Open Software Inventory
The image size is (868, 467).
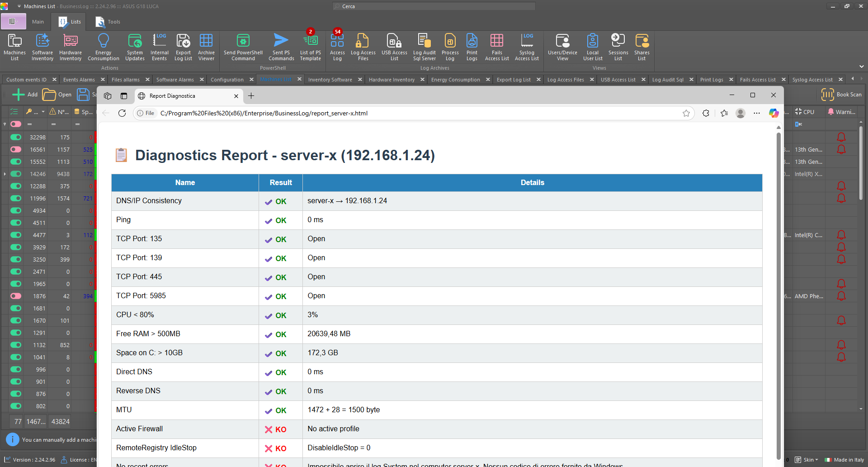[x=42, y=47]
